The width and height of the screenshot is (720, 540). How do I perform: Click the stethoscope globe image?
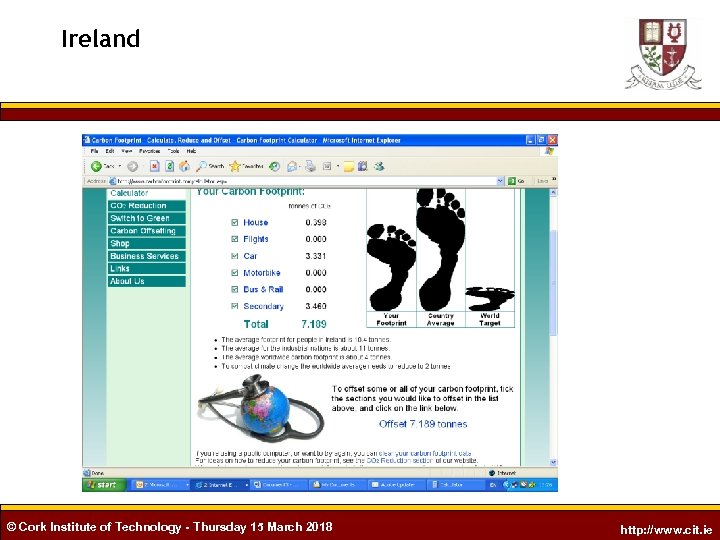260,408
